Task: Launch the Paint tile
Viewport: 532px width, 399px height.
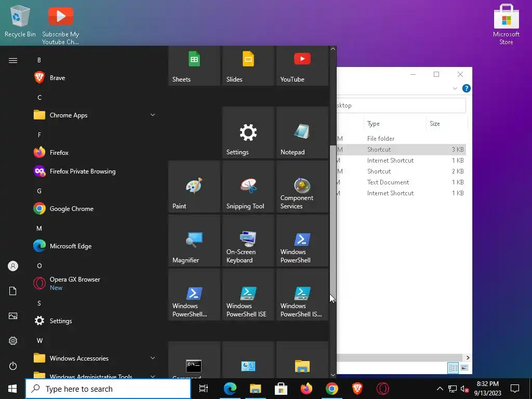Action: point(194,187)
